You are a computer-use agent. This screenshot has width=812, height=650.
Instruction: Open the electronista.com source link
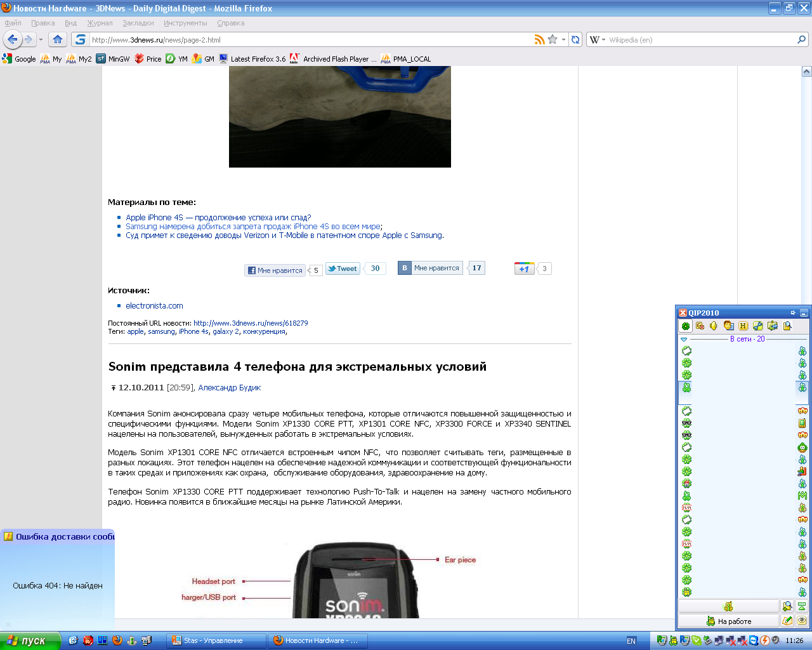pyautogui.click(x=154, y=305)
